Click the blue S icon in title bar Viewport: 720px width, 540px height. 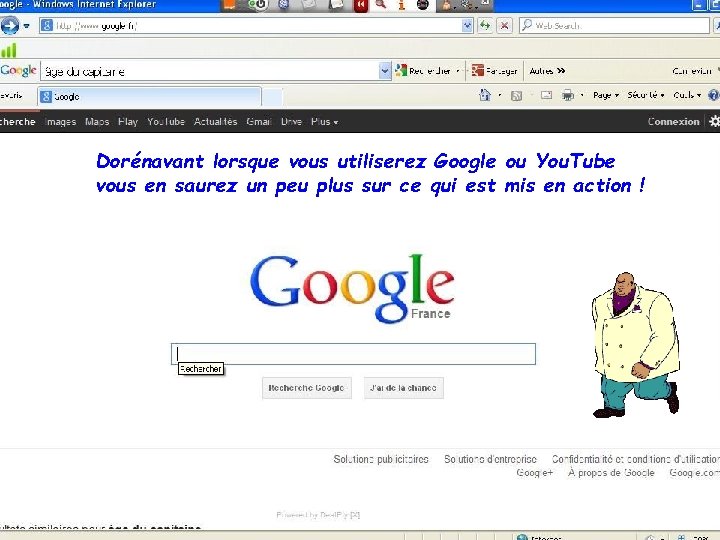(x=284, y=5)
